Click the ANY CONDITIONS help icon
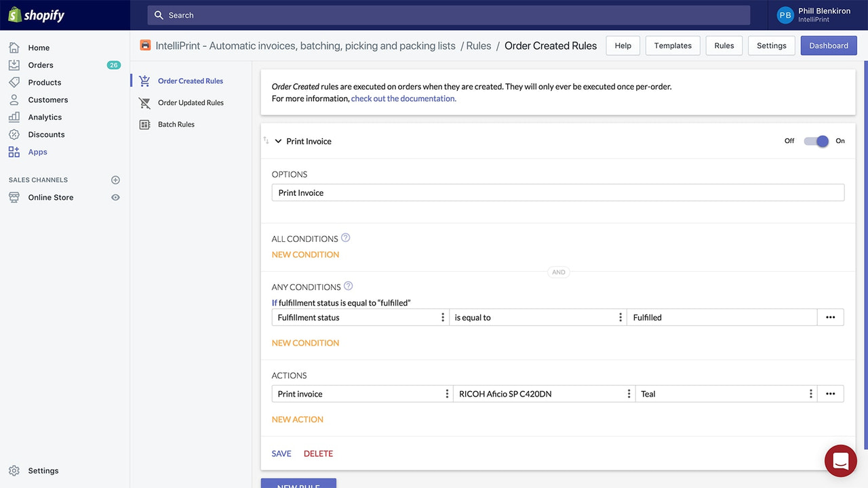Viewport: 868px width, 488px height. 349,285
